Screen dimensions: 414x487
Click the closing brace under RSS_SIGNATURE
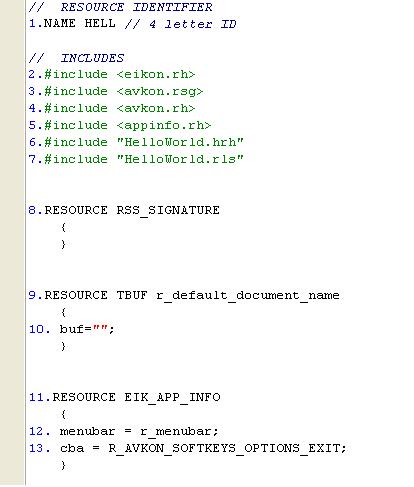pyautogui.click(x=63, y=244)
